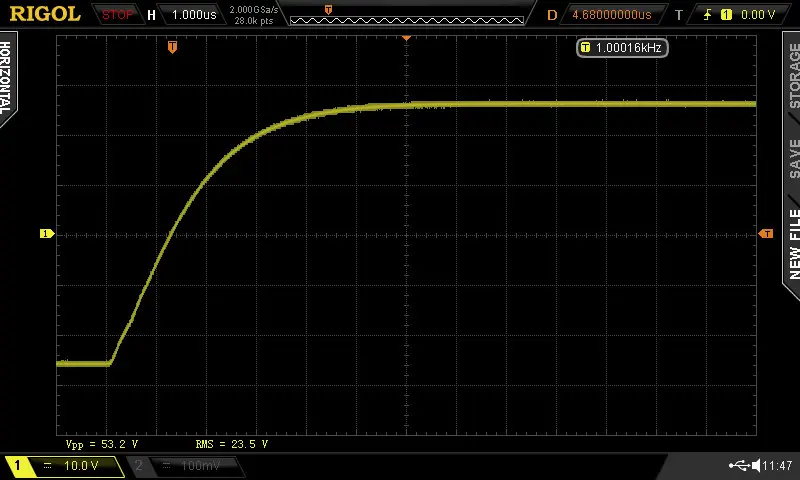
Task: Click the trigger marker in overview bar
Action: coord(328,10)
